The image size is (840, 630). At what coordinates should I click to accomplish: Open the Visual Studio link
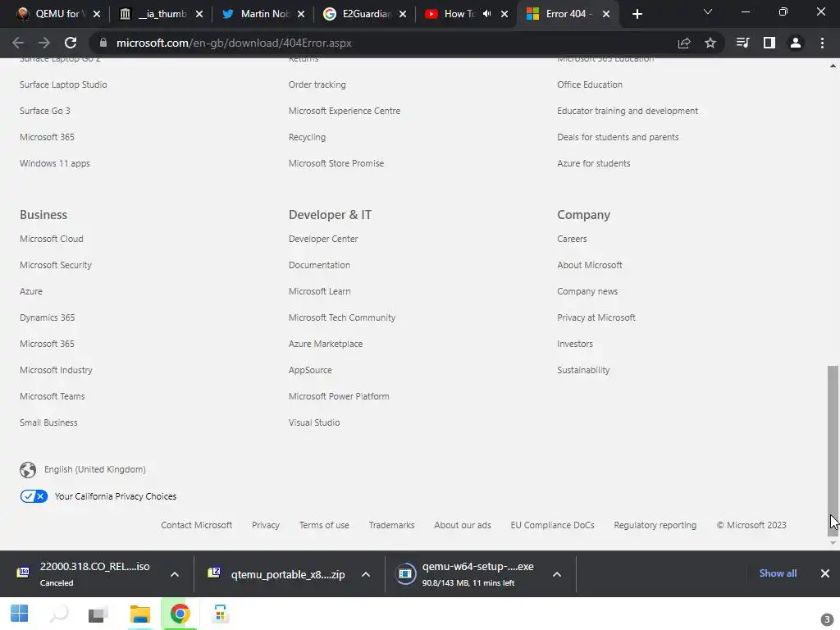click(314, 422)
